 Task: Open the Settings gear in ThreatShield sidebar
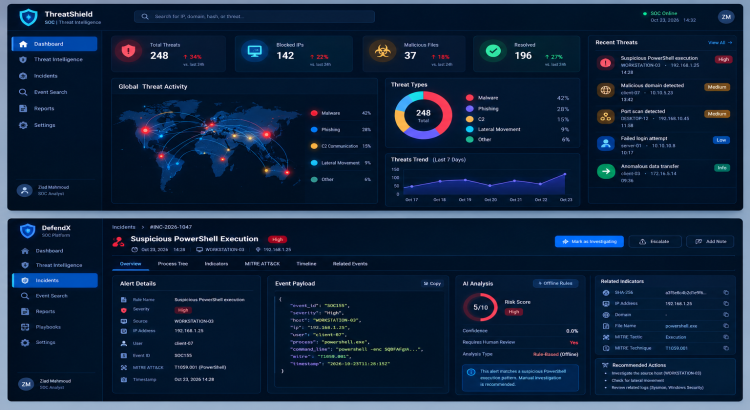click(x=23, y=125)
